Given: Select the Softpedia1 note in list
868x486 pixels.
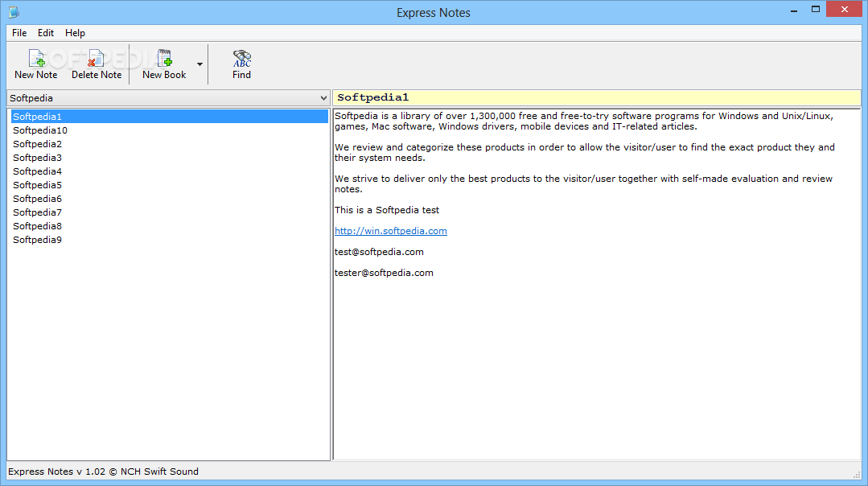Looking at the screenshot, I should pos(170,116).
